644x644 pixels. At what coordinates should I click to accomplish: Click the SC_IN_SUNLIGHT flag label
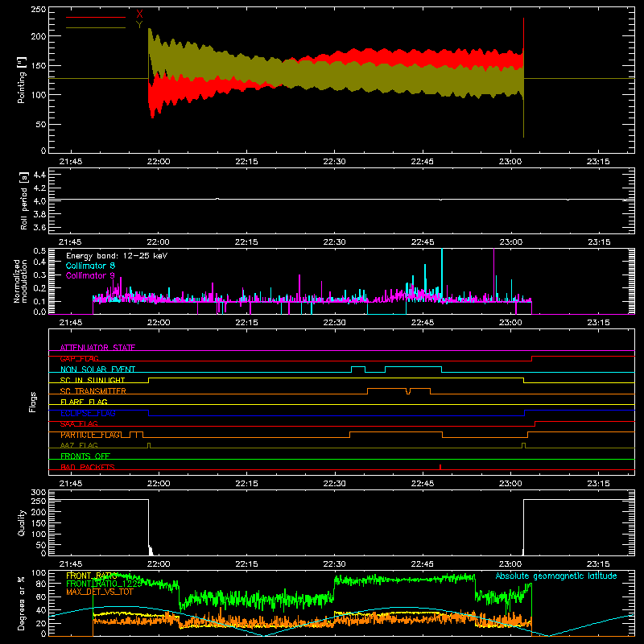pos(93,380)
